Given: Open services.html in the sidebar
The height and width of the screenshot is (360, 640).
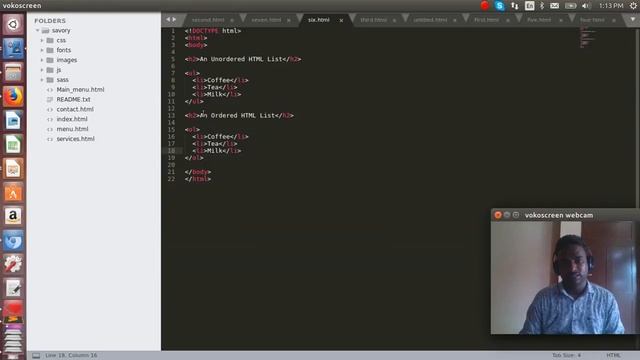Looking at the screenshot, I should click(x=76, y=139).
